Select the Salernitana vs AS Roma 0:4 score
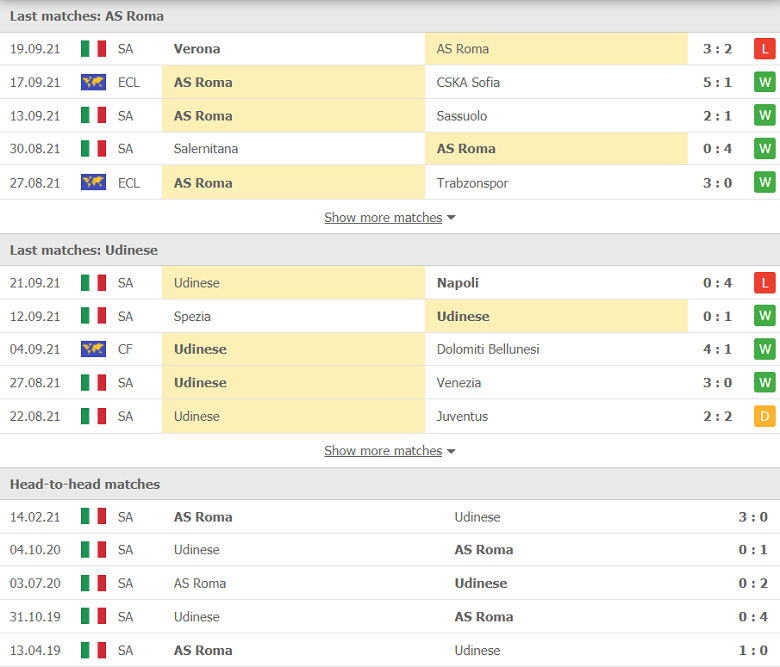This screenshot has height=667, width=780. pos(717,149)
